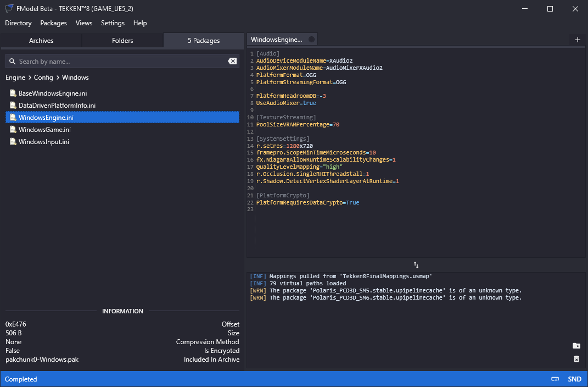Select the 5 Packages tab
The image size is (588, 387).
pos(204,41)
